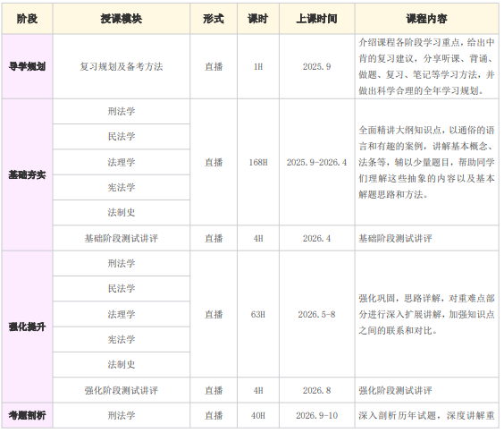Click the 强化阶段测试讲评 module cell
The height and width of the screenshot is (433, 504).
point(122,391)
